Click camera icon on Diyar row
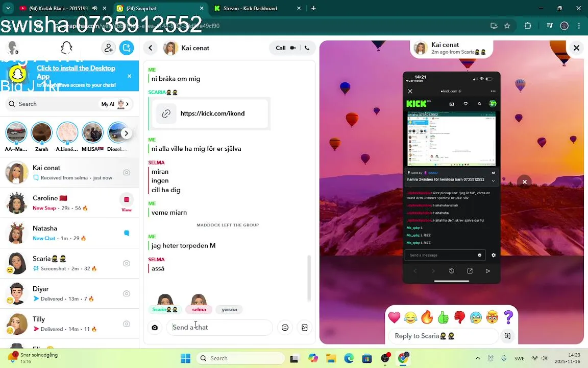 [x=127, y=294]
